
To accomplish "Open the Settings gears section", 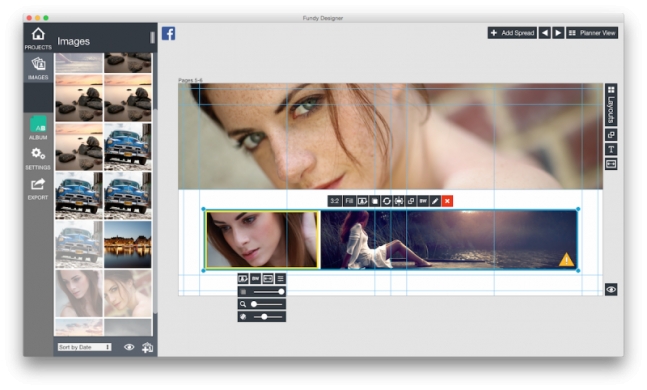I will click(38, 158).
